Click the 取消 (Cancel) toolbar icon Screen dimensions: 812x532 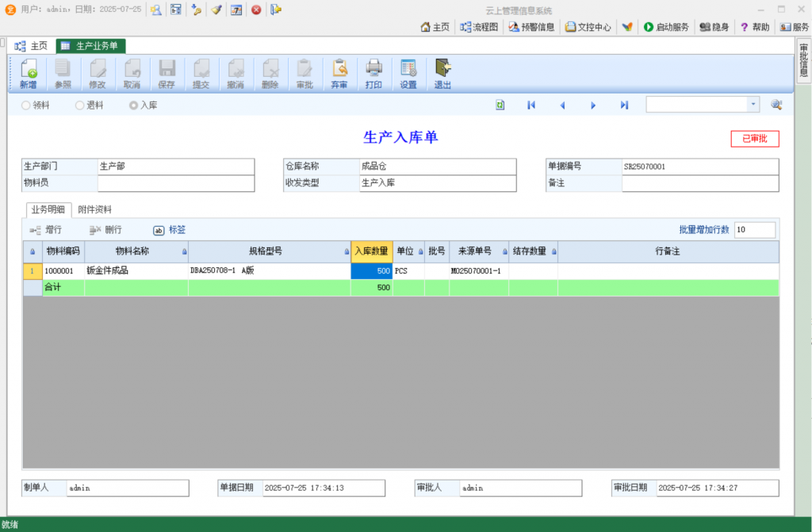click(132, 74)
